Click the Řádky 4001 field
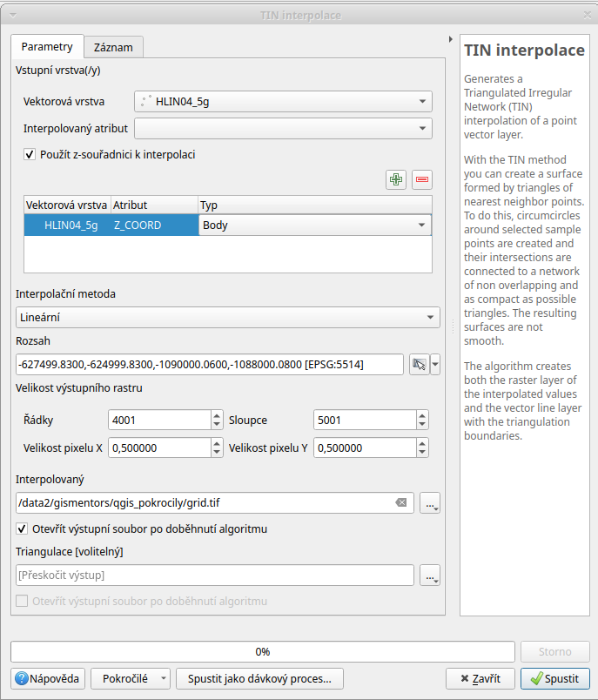The height and width of the screenshot is (700, 598). (160, 420)
